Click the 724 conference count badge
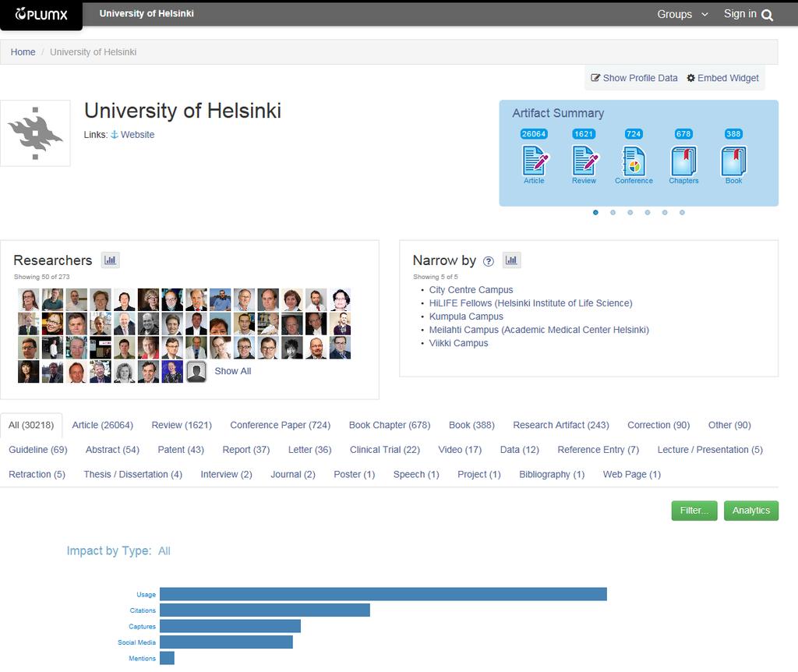This screenshot has height=672, width=798. pos(634,134)
